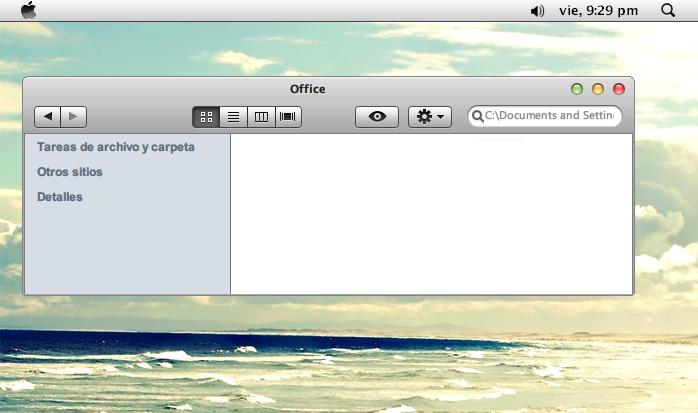Close the Office window with red button
The height and width of the screenshot is (413, 698).
[x=619, y=89]
